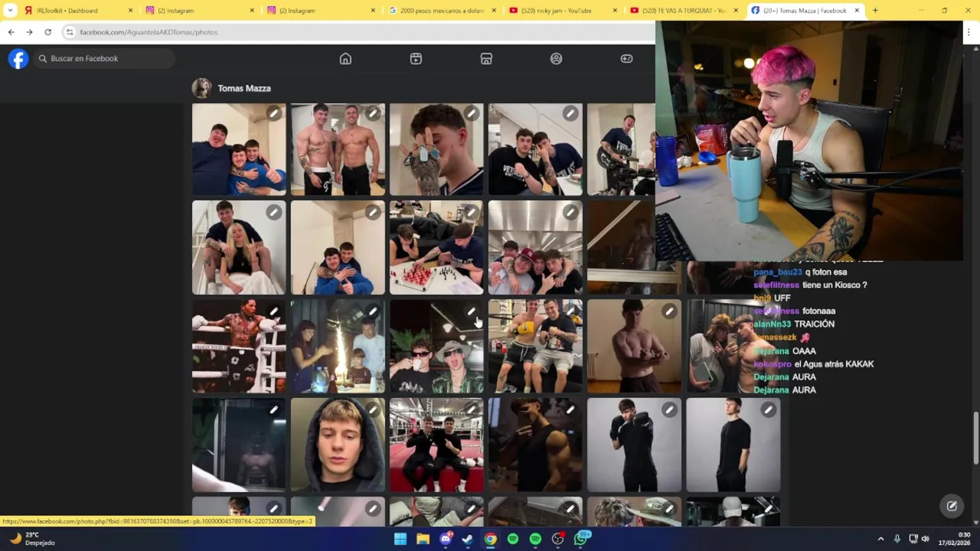This screenshot has width=980, height=551.
Task: Edit the two shirtless men photo
Action: [372, 113]
